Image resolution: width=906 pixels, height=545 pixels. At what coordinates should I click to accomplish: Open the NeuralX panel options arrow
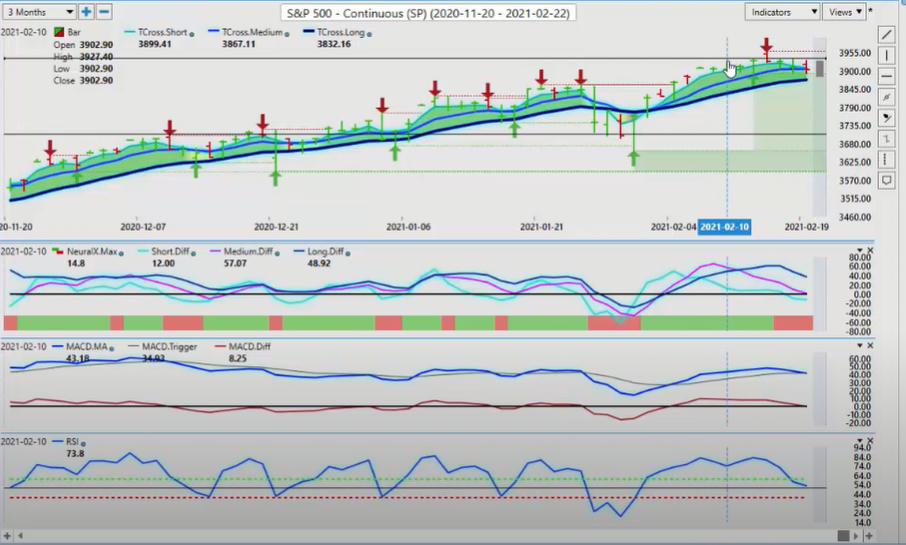(x=860, y=250)
